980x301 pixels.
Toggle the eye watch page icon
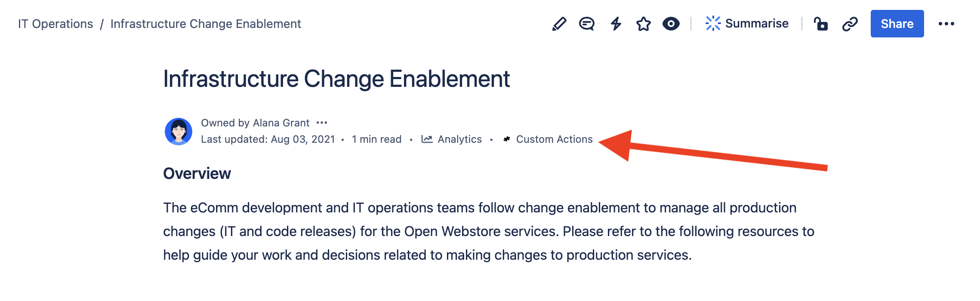point(671,24)
